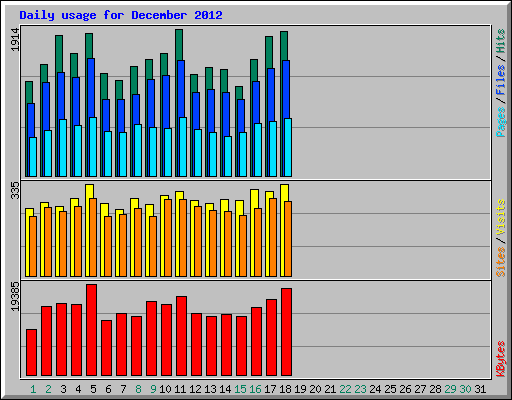Click the Sites legend label
The height and width of the screenshot is (400, 512).
click(x=500, y=262)
